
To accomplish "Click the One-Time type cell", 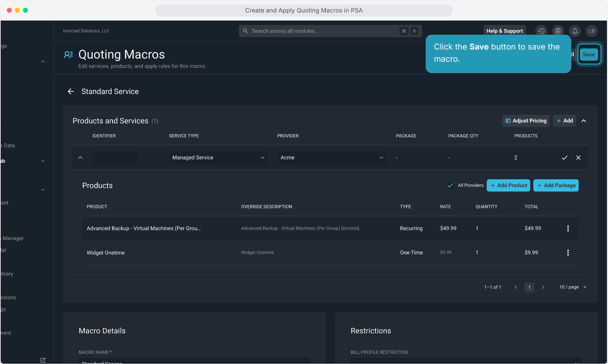I will (x=411, y=252).
